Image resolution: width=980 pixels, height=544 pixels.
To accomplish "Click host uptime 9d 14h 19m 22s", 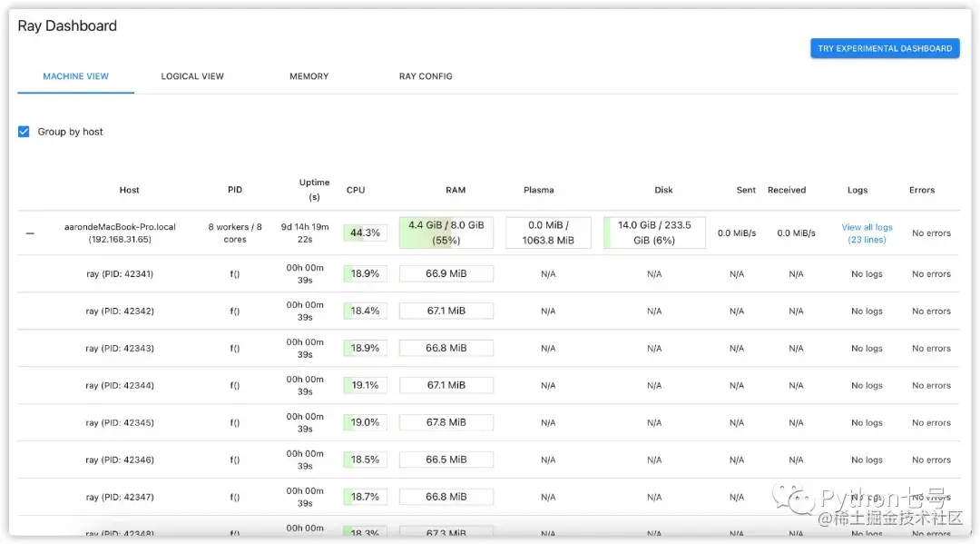I will [305, 233].
